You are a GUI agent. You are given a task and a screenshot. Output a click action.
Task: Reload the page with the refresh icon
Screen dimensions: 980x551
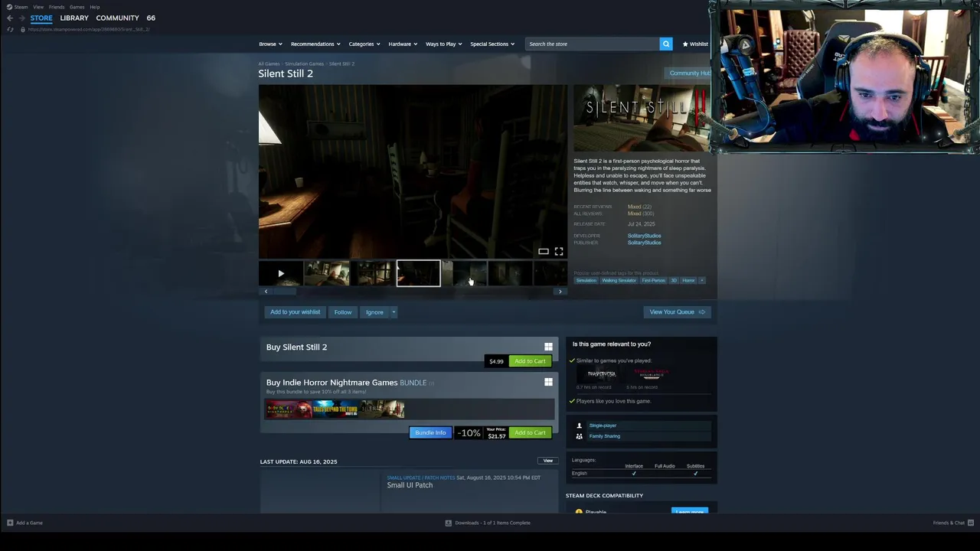(x=10, y=29)
